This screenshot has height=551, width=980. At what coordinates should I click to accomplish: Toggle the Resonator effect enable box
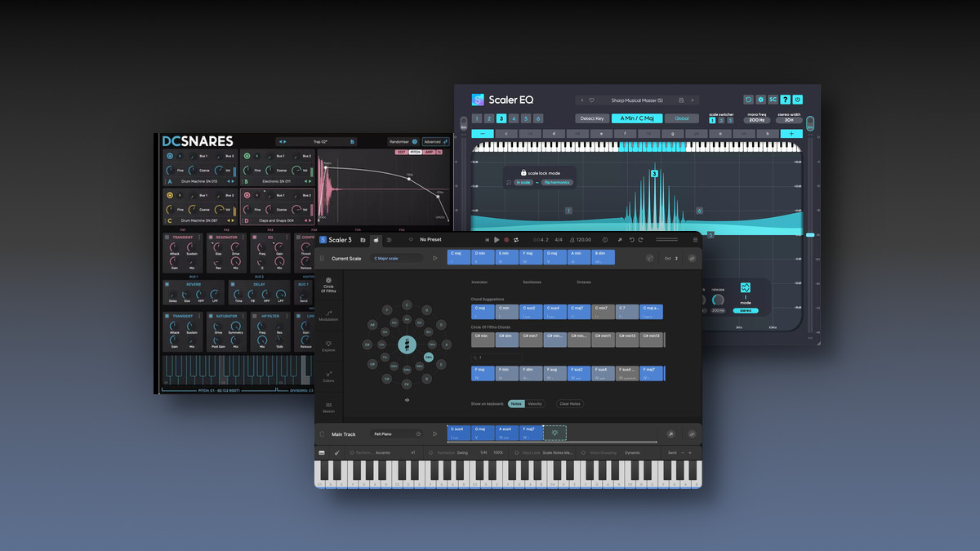(211, 238)
